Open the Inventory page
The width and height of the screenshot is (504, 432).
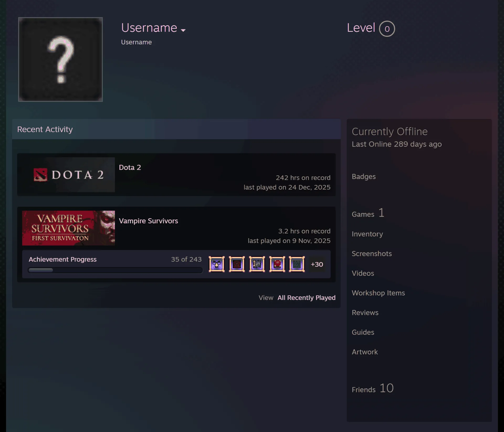367,234
